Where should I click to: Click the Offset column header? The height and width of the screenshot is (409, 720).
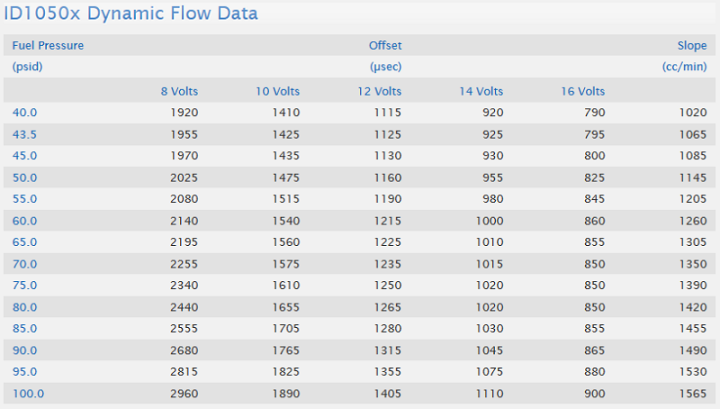point(385,45)
